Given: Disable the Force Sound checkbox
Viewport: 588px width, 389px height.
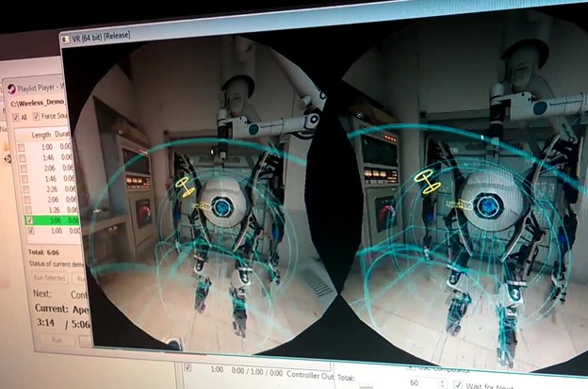Looking at the screenshot, I should 37,117.
